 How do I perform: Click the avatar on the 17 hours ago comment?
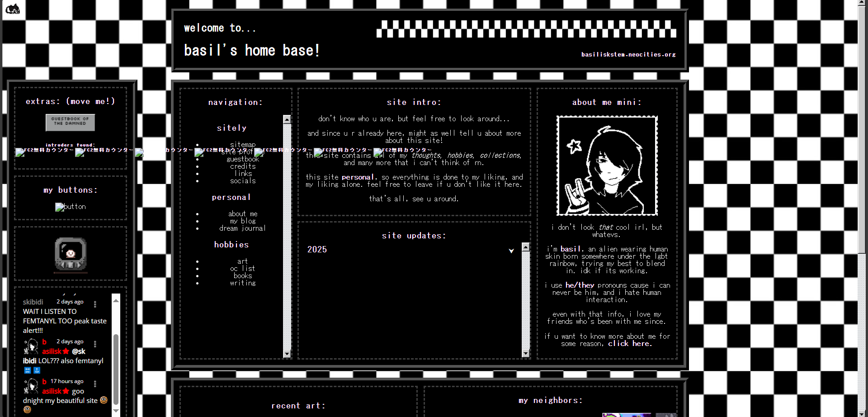point(31,386)
